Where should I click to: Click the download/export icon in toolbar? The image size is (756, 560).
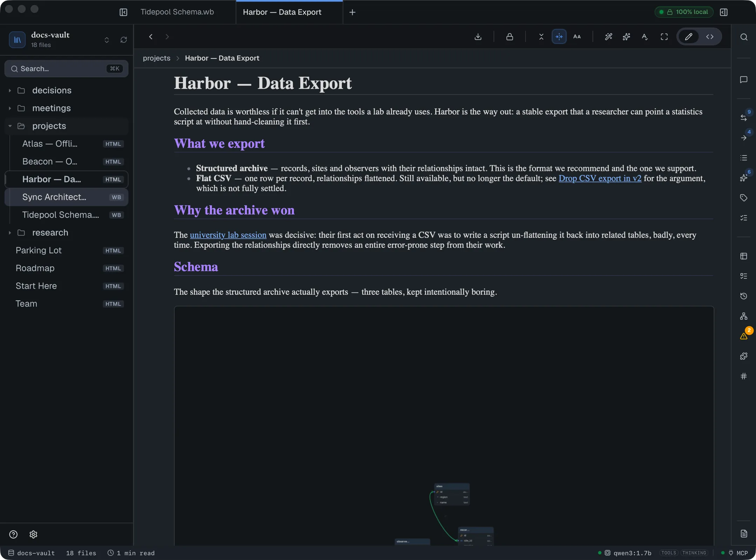point(478,37)
